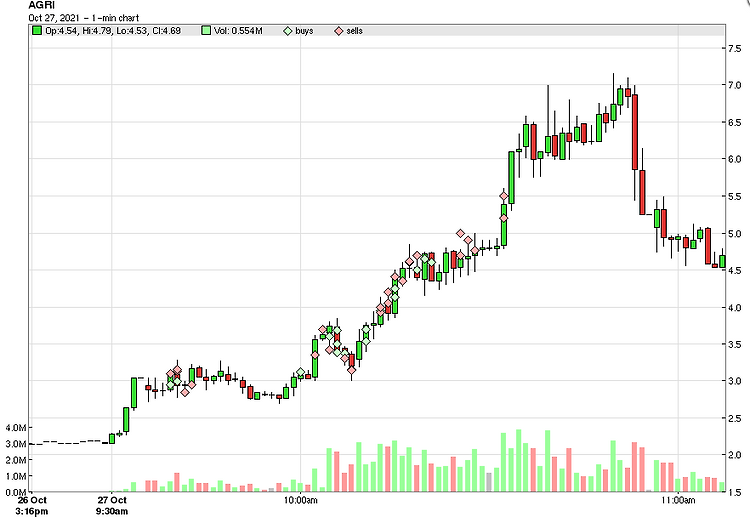The image size is (750, 517).
Task: Click the 7.5 price axis label
Action: pyautogui.click(x=735, y=48)
